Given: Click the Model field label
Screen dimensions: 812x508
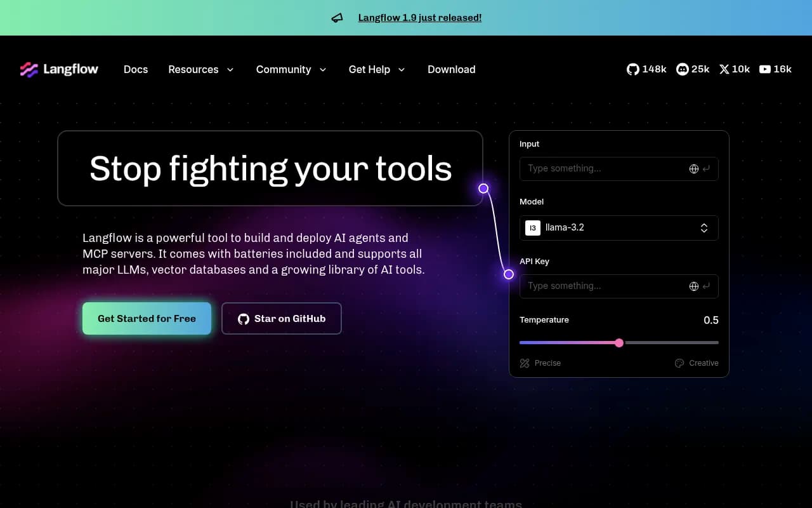Looking at the screenshot, I should coord(532,201).
